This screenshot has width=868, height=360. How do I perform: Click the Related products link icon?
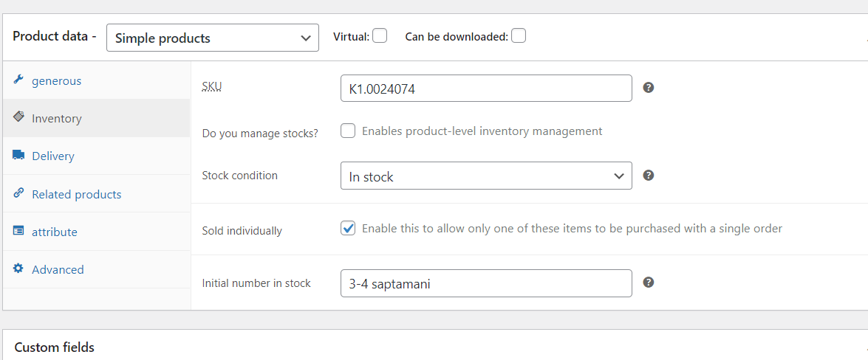[x=18, y=193]
